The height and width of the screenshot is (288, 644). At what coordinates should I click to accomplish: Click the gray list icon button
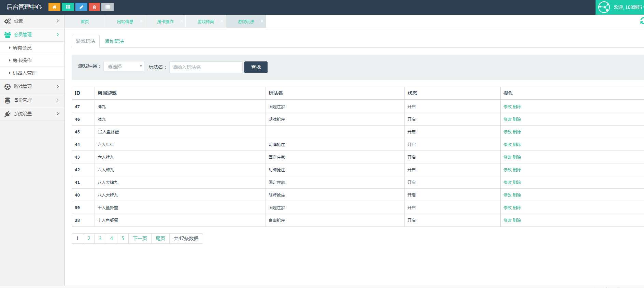click(x=108, y=7)
